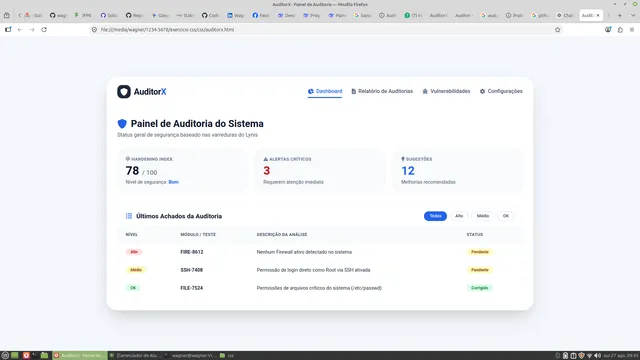
Task: Click the site information icon in address bar
Action: pyautogui.click(x=94, y=29)
